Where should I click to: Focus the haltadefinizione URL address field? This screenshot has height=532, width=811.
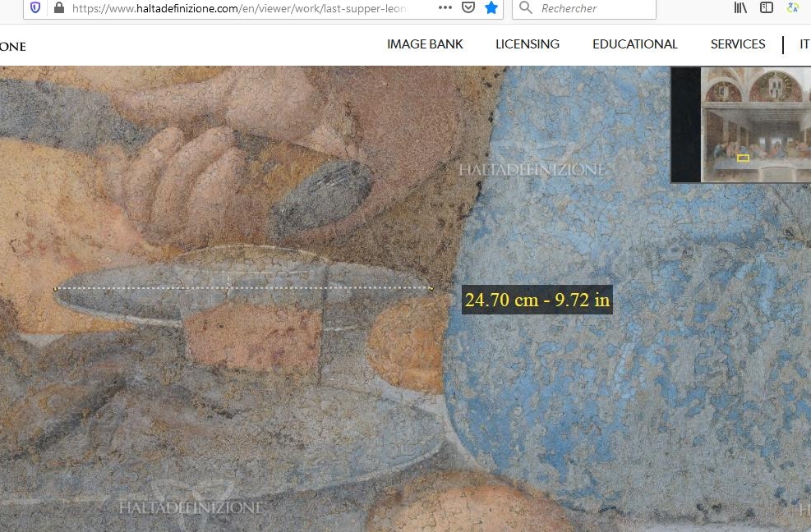pos(238,8)
